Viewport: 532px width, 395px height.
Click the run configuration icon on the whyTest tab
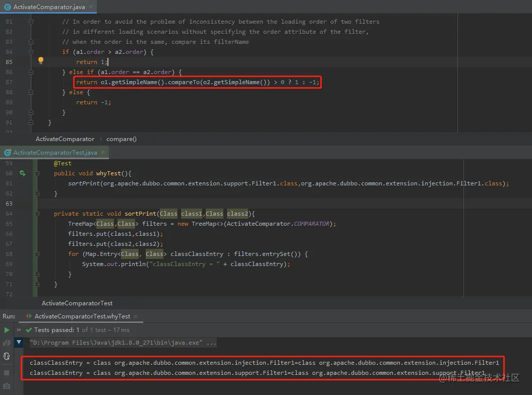click(x=29, y=316)
